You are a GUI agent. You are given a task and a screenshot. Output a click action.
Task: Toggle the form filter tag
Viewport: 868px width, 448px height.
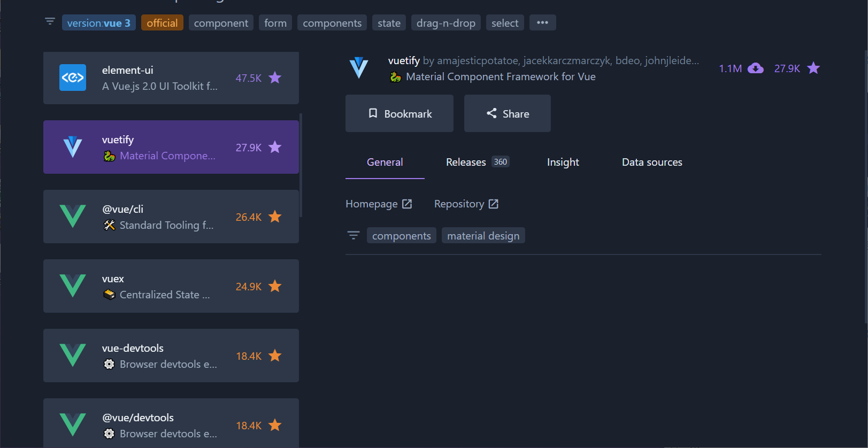(275, 23)
